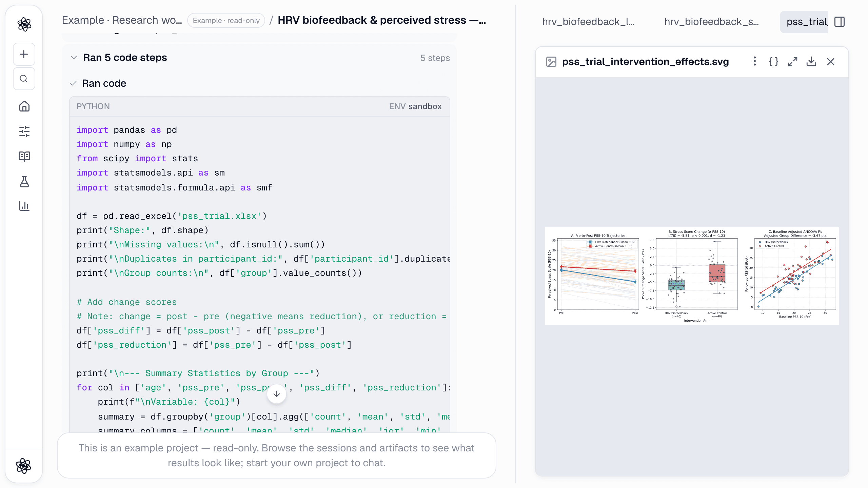Switch to the hrv_biofeedback_s... tab
Screen dimensions: 868x488
click(711, 22)
